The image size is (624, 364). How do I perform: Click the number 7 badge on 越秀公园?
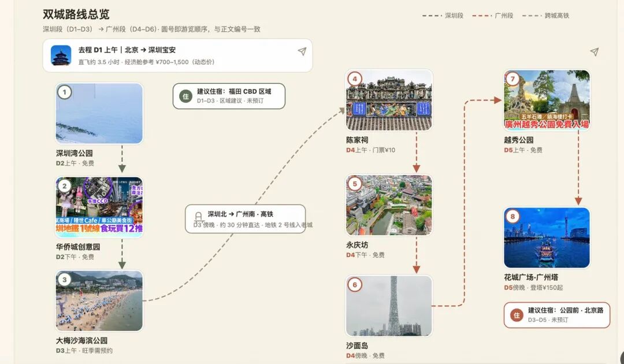(512, 79)
